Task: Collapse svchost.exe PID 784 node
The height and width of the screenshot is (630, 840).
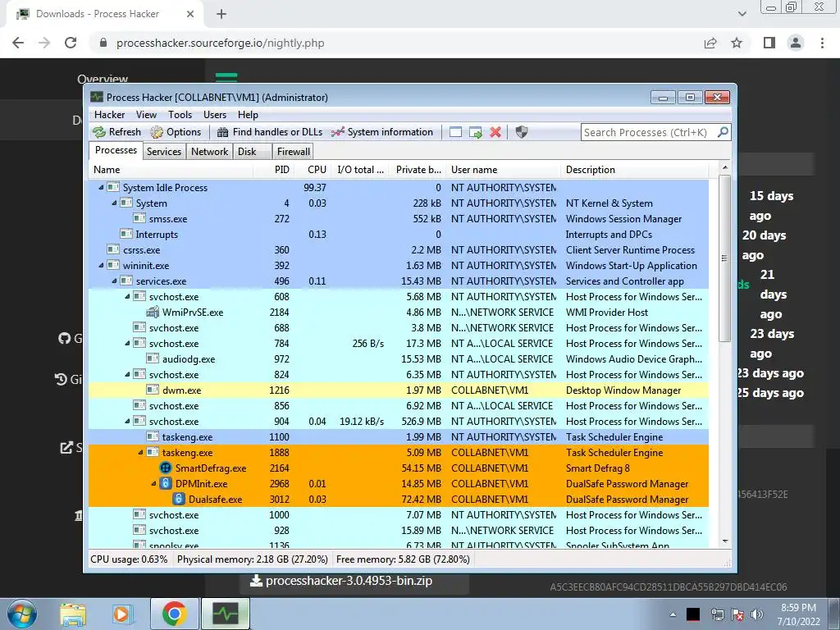Action: click(x=127, y=344)
